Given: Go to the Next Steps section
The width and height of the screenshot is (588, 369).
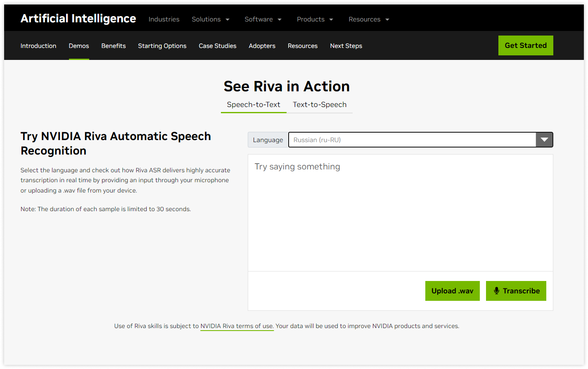Looking at the screenshot, I should tap(346, 46).
